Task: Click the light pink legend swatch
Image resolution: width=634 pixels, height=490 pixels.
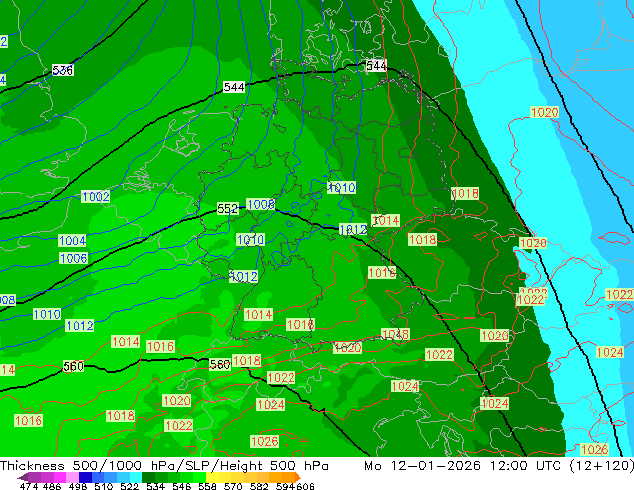Action: [72, 477]
